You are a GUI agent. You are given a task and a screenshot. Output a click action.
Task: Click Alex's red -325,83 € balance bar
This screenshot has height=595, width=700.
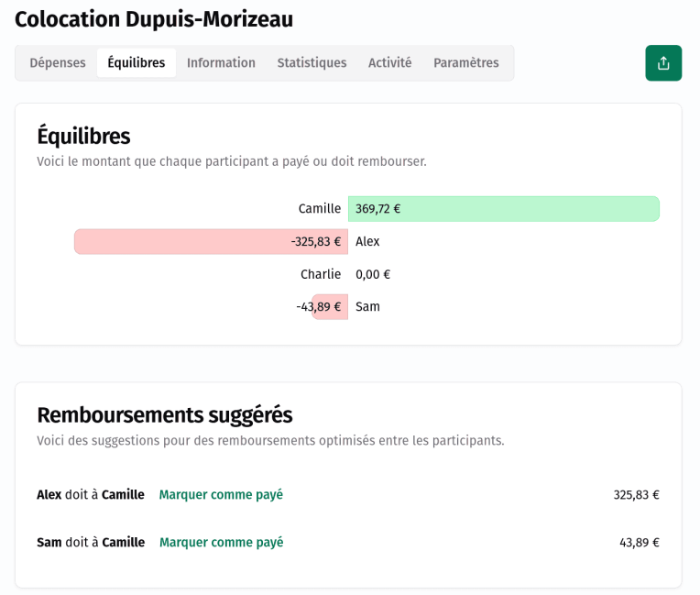point(211,242)
